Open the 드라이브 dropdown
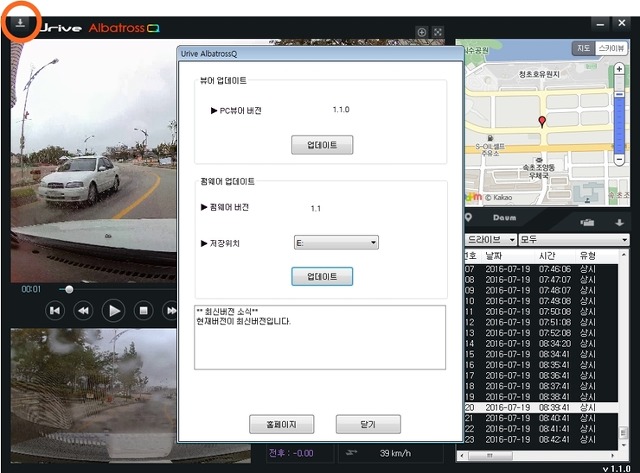Screen dimensions: 640x473 coord(491,240)
